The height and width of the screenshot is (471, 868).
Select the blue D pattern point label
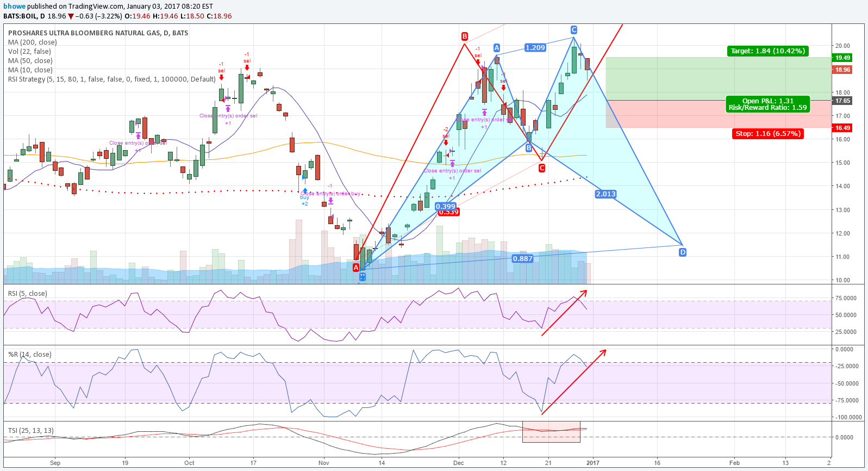point(683,252)
